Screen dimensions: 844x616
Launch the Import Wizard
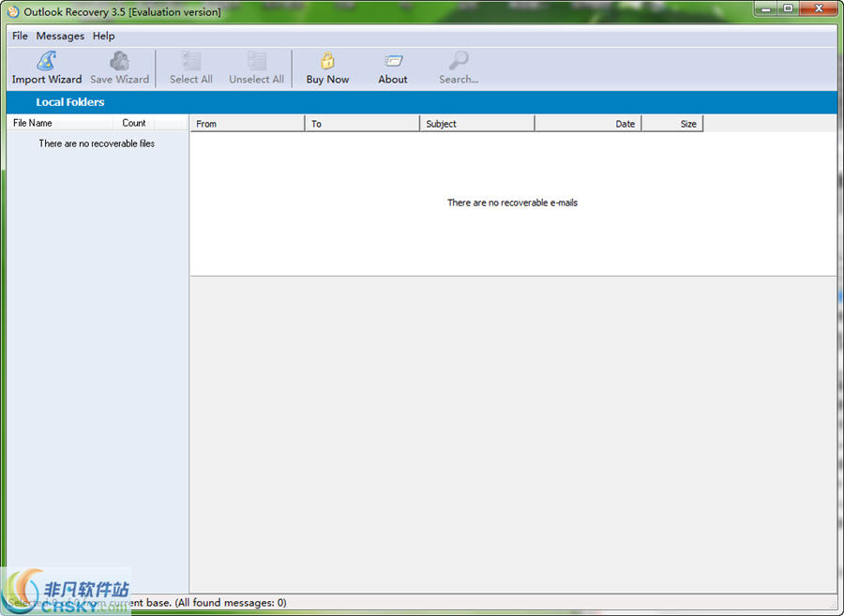pos(47,68)
